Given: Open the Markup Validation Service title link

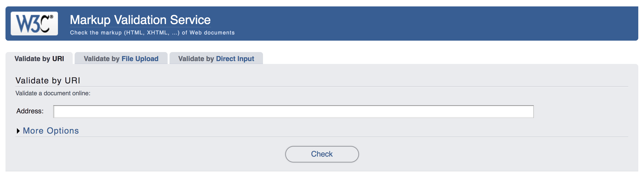Looking at the screenshot, I should pyautogui.click(x=140, y=20).
